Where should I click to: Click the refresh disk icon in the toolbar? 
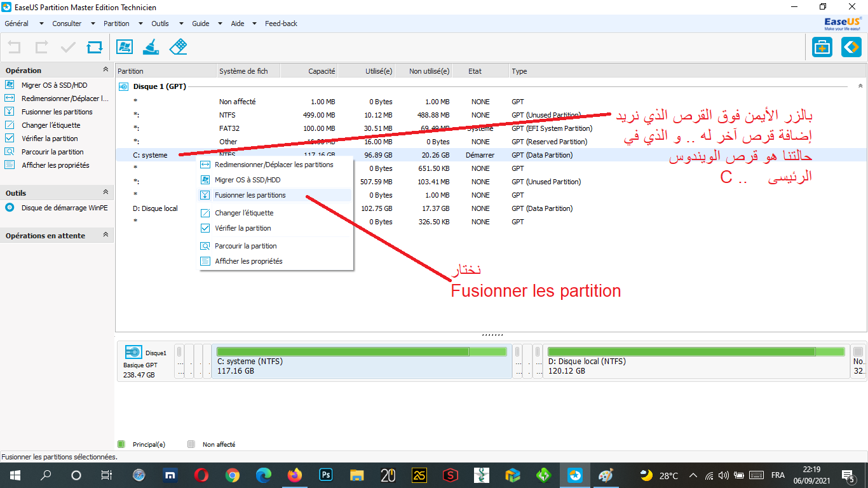[95, 47]
